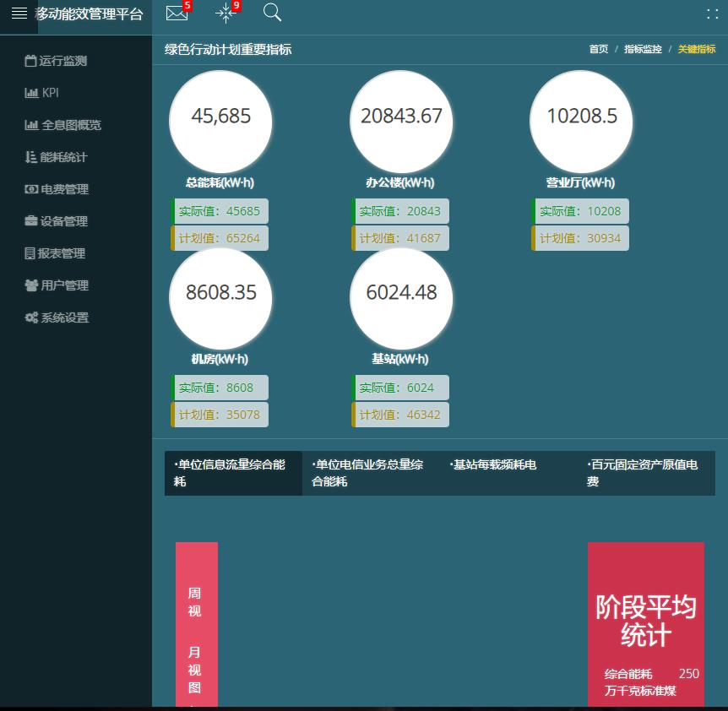The width and height of the screenshot is (728, 711).
Task: Click the 6024.48 circle
Action: (x=400, y=298)
